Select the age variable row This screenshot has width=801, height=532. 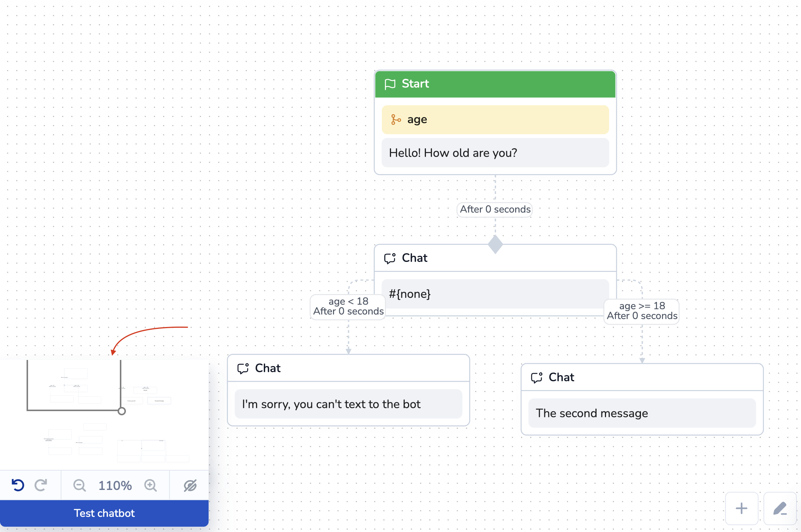coord(495,120)
